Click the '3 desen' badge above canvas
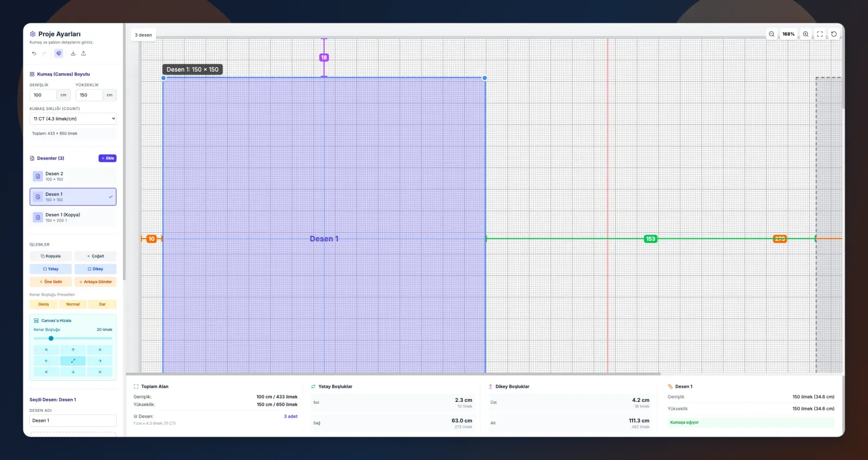The width and height of the screenshot is (868, 460). (x=143, y=35)
